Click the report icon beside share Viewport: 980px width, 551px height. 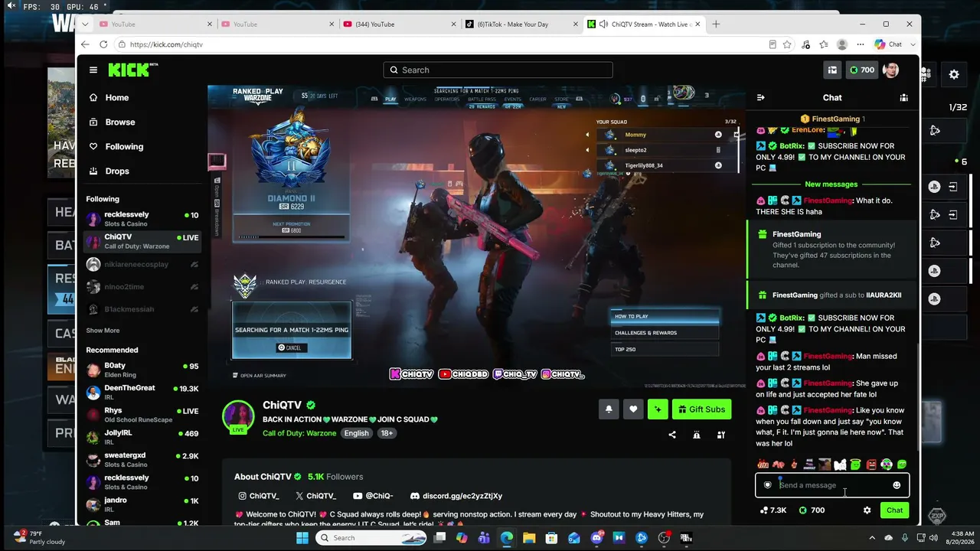point(697,435)
